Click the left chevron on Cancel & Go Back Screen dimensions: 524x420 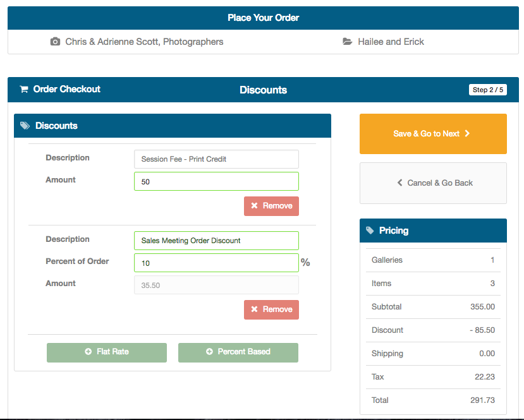click(399, 183)
